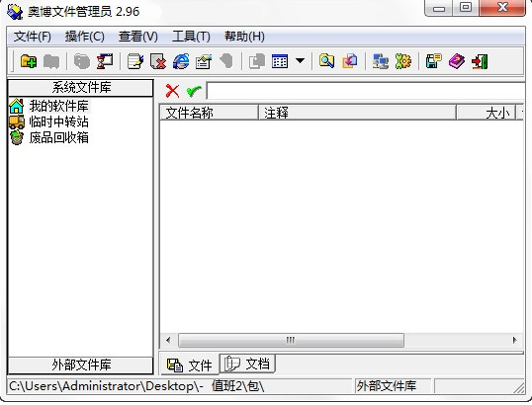Click the purple help book icon

pos(456,61)
